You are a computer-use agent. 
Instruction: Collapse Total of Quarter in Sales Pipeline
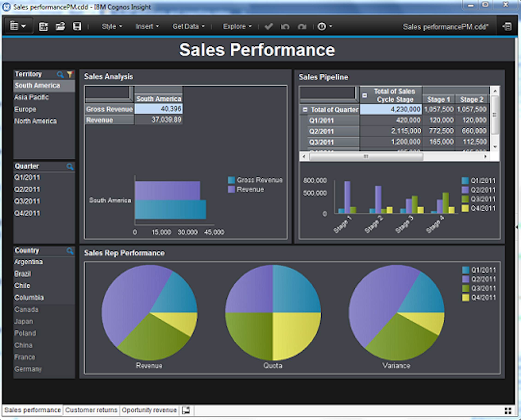tap(305, 109)
